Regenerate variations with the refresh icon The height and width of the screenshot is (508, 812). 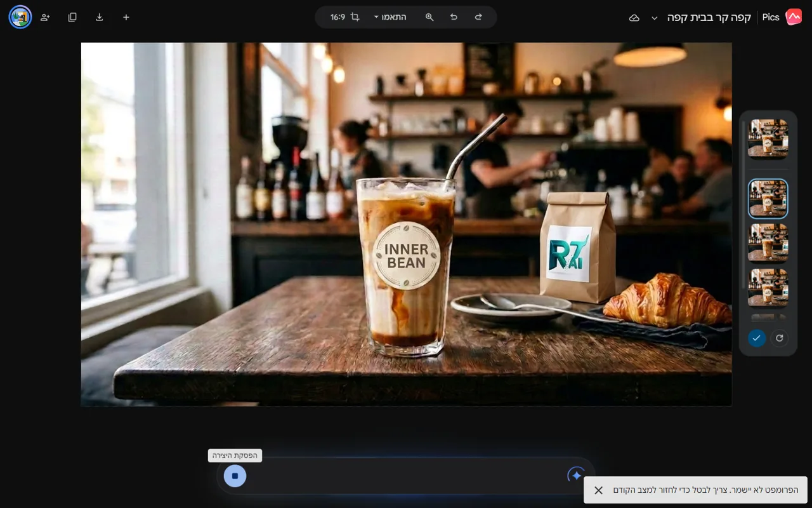[x=780, y=338]
